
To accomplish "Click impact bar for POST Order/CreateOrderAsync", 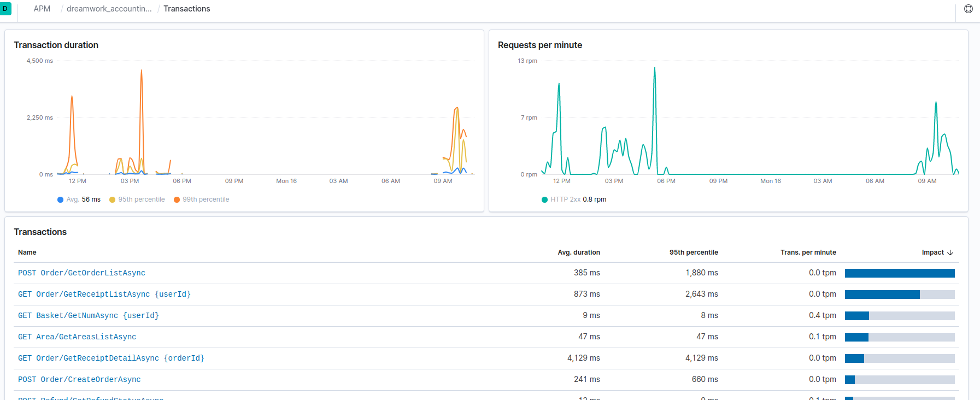I will pyautogui.click(x=899, y=380).
